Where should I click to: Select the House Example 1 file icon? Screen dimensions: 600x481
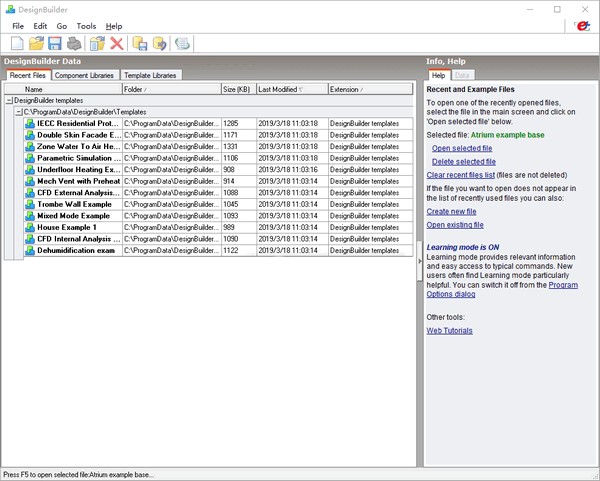(x=30, y=227)
